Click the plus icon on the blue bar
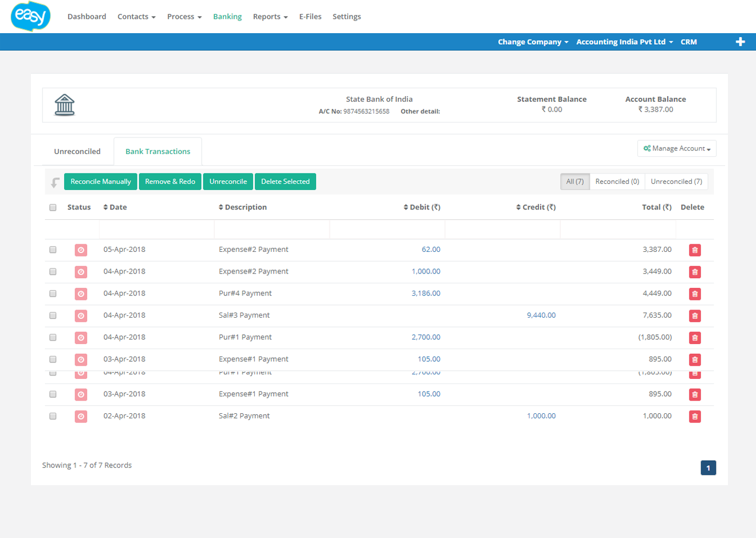756x538 pixels. (x=740, y=41)
